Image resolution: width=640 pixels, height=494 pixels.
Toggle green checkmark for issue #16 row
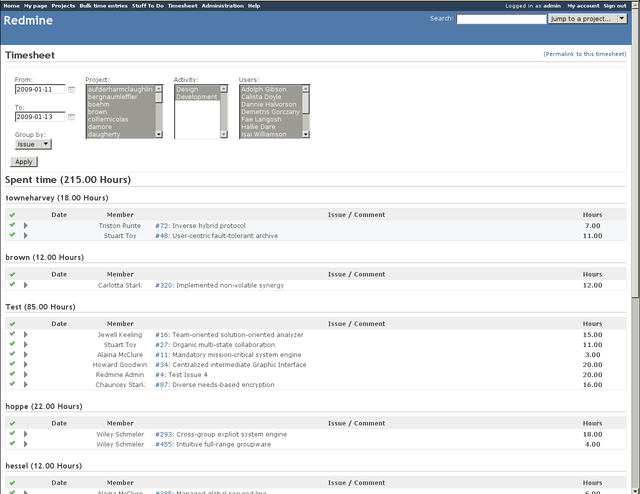[12, 334]
